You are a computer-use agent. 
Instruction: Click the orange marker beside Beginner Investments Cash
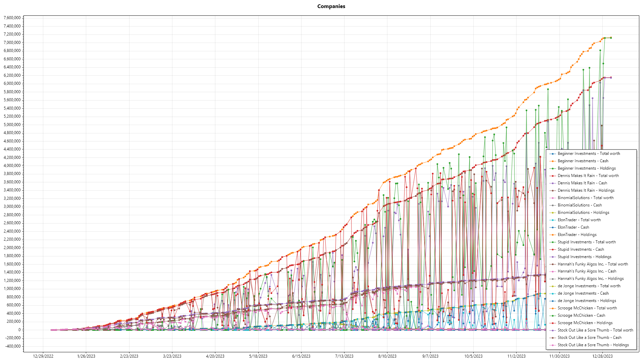553,161
